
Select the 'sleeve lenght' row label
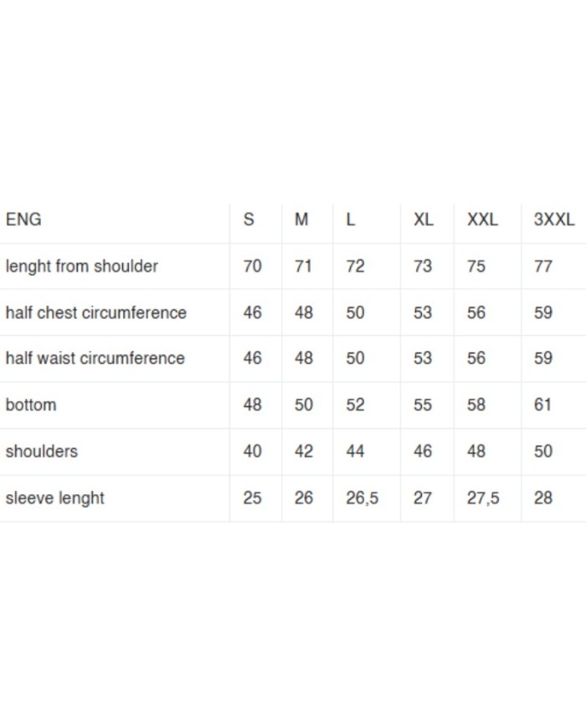(x=54, y=498)
